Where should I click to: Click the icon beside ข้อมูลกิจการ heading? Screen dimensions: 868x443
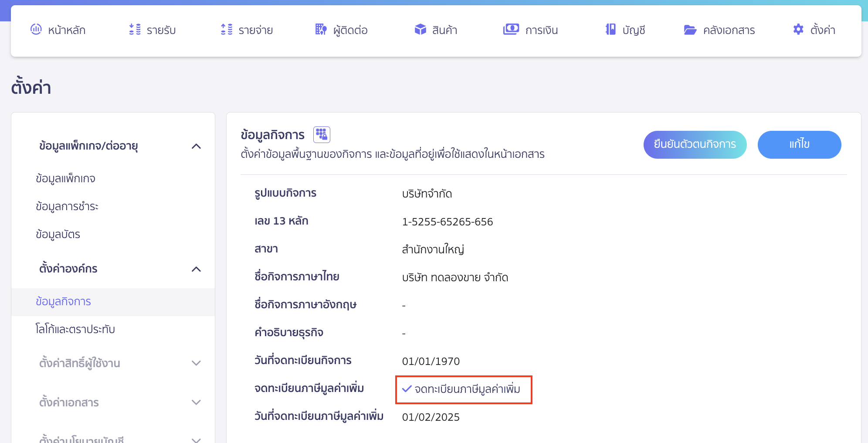[322, 135]
